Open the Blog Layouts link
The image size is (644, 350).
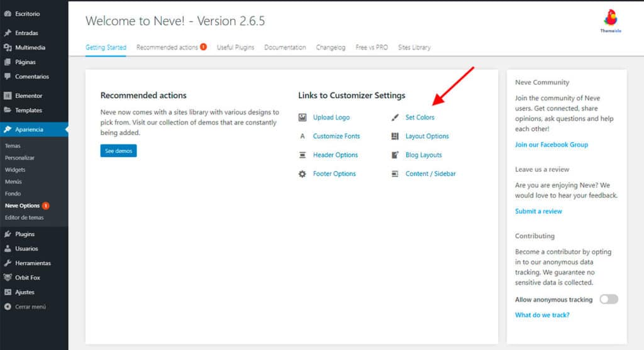click(423, 155)
